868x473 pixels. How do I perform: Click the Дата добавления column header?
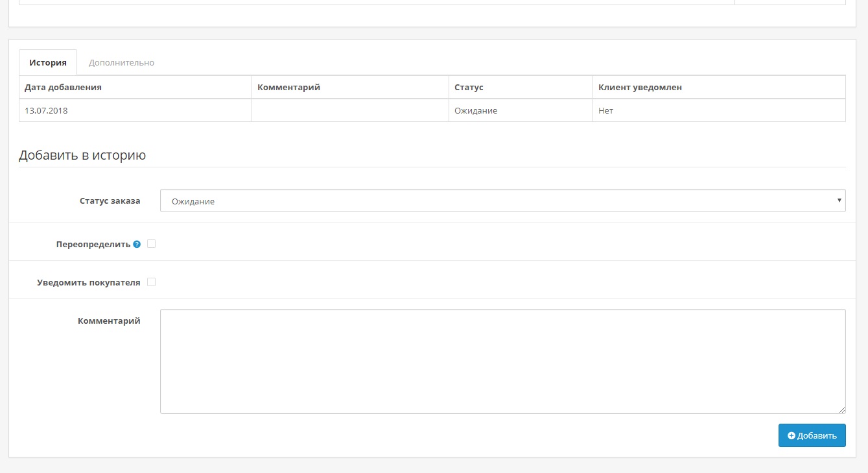[x=63, y=88]
